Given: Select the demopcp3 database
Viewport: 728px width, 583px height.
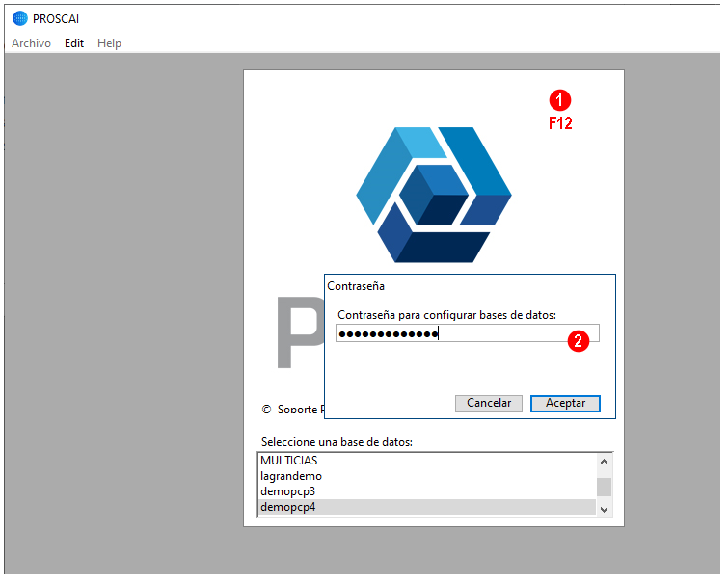Looking at the screenshot, I should tap(427, 491).
